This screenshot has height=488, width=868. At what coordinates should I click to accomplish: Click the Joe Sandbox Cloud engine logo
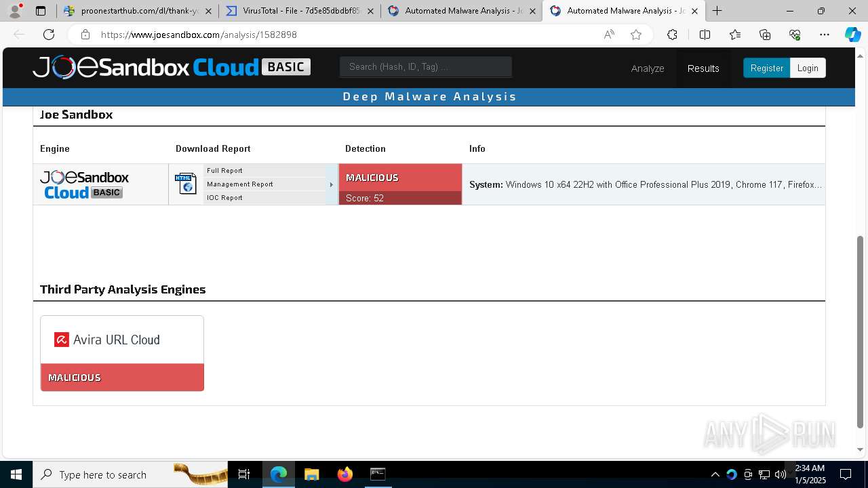pos(84,184)
